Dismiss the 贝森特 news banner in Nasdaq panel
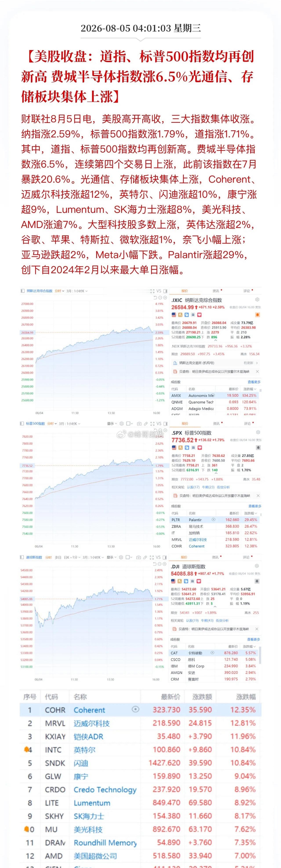The width and height of the screenshot is (281, 868). [x=257, y=371]
